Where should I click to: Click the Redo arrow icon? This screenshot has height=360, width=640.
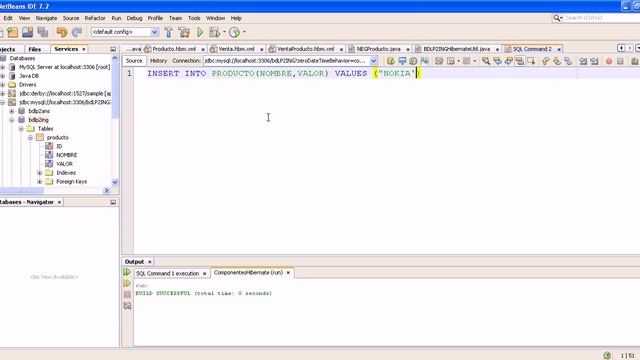pos(77,32)
